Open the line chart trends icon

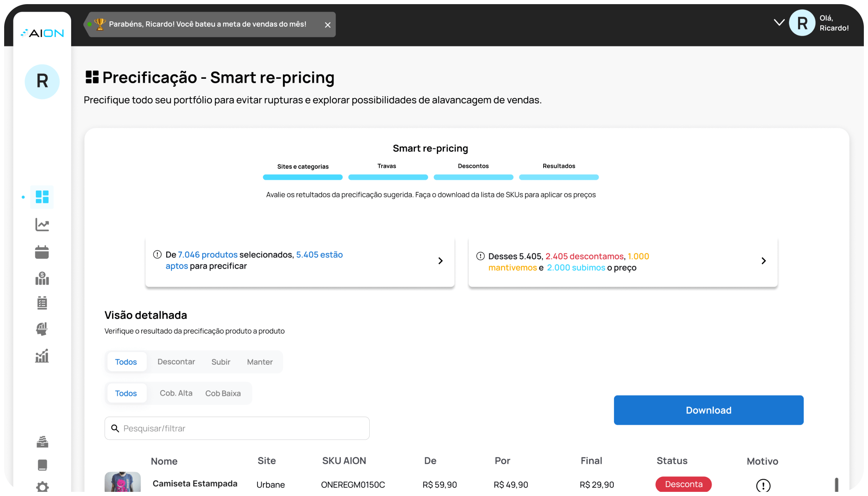tap(42, 225)
